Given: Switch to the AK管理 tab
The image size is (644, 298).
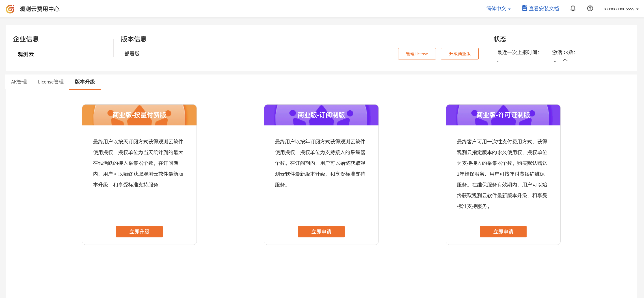Looking at the screenshot, I should (19, 82).
